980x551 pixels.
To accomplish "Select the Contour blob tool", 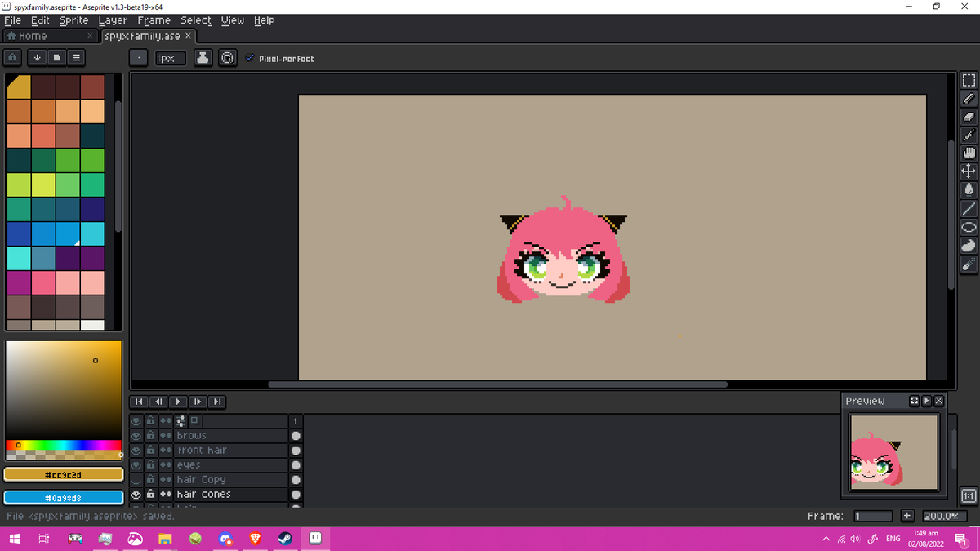I will [x=969, y=246].
